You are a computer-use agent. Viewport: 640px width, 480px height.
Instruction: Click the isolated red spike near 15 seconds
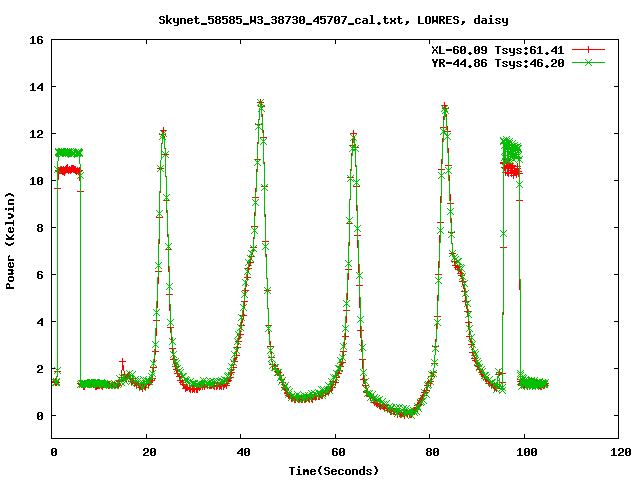pyautogui.click(x=122, y=362)
